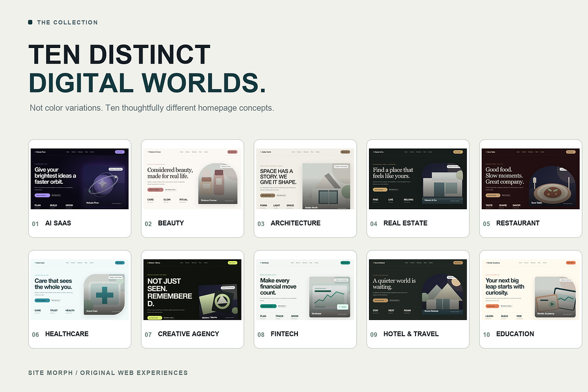588x392 pixels.
Task: Click the number 10 beside EDUCATION
Action: coord(486,335)
